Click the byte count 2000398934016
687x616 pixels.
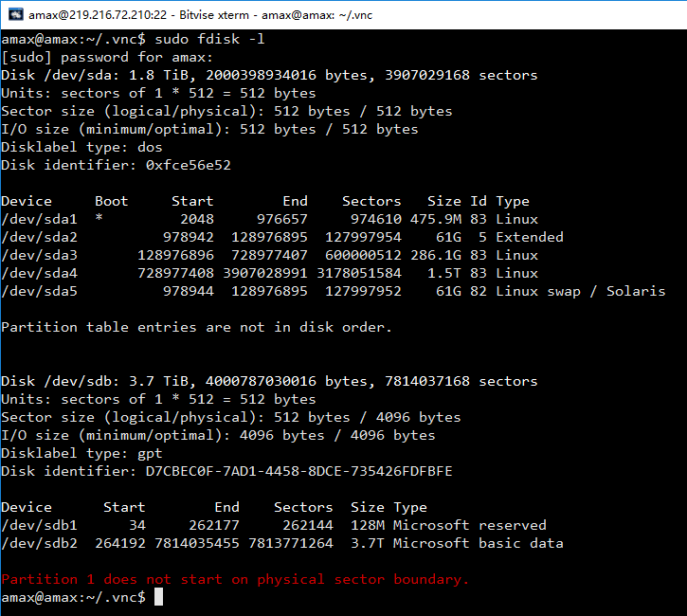click(x=261, y=75)
